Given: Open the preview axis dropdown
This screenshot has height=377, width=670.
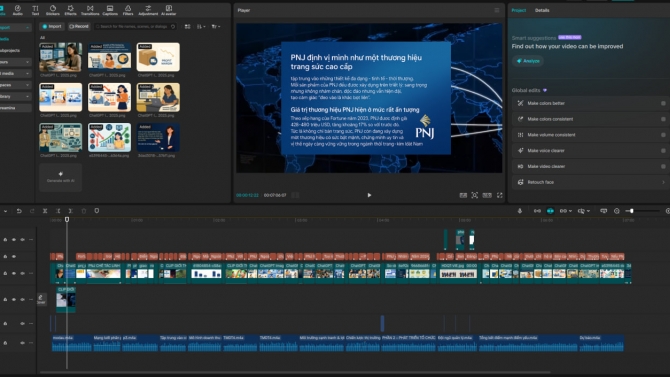Looking at the screenshot, I should 584,211.
